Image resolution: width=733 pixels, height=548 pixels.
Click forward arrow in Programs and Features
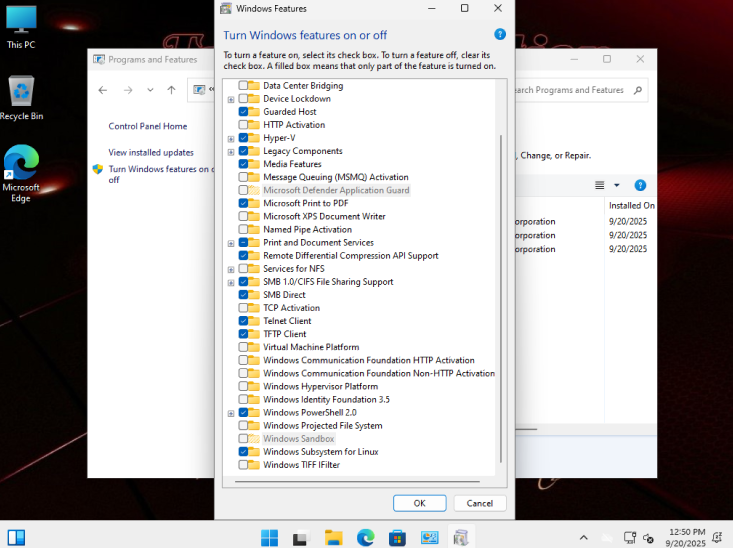point(128,90)
